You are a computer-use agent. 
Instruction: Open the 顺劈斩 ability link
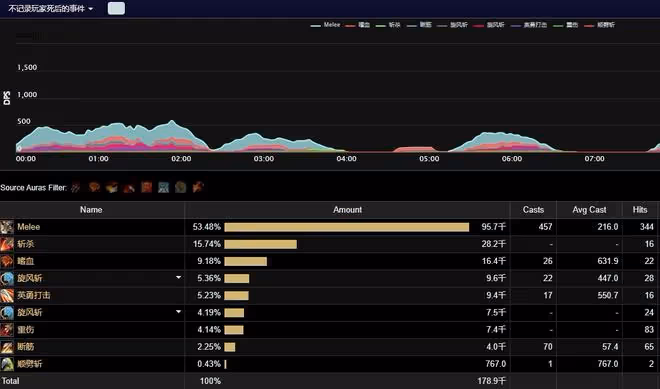pos(30,364)
